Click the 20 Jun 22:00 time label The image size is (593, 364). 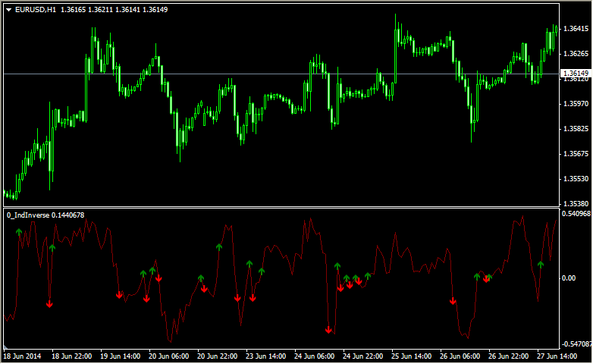(217, 356)
